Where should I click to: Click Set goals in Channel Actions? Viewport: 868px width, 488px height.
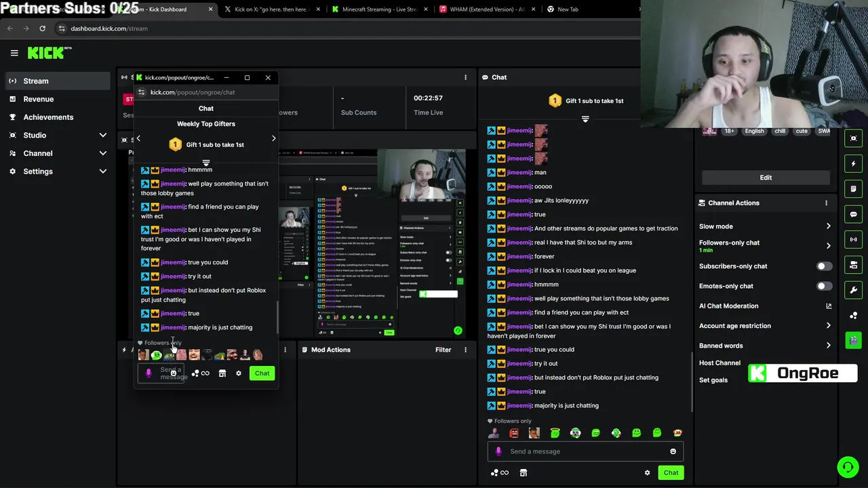[x=713, y=380]
